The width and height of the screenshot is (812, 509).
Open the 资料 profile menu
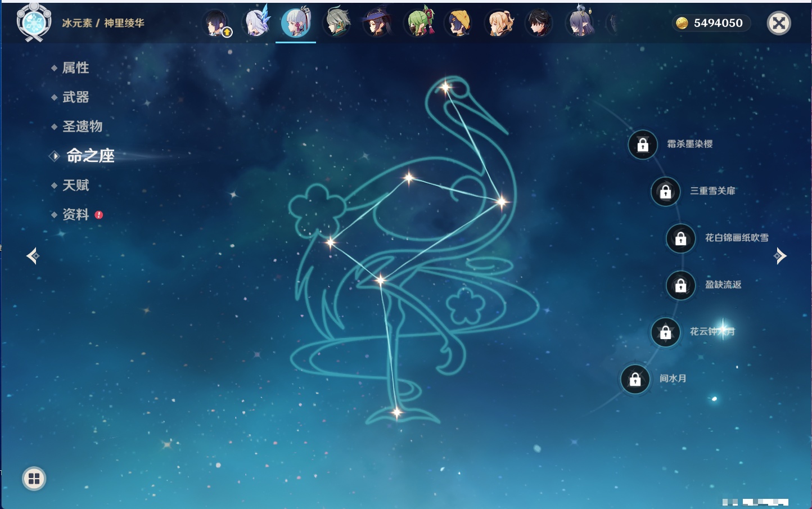point(75,214)
